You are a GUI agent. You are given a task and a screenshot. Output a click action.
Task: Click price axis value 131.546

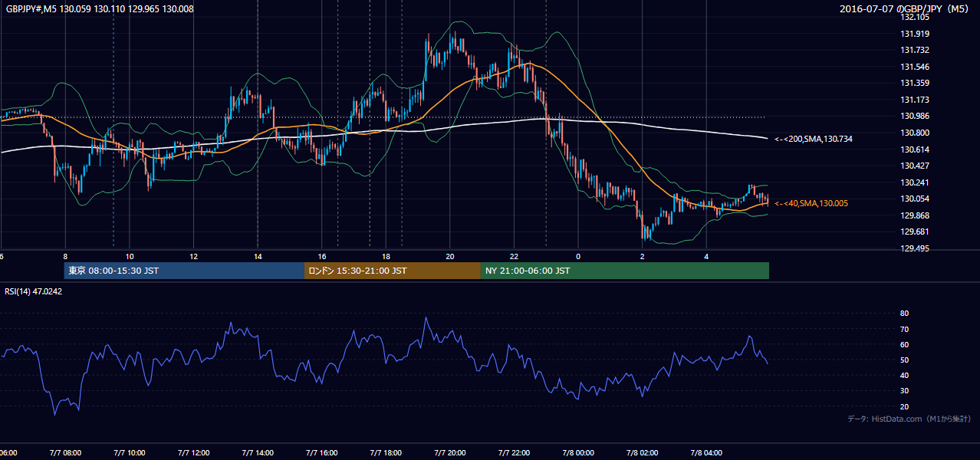(x=916, y=67)
